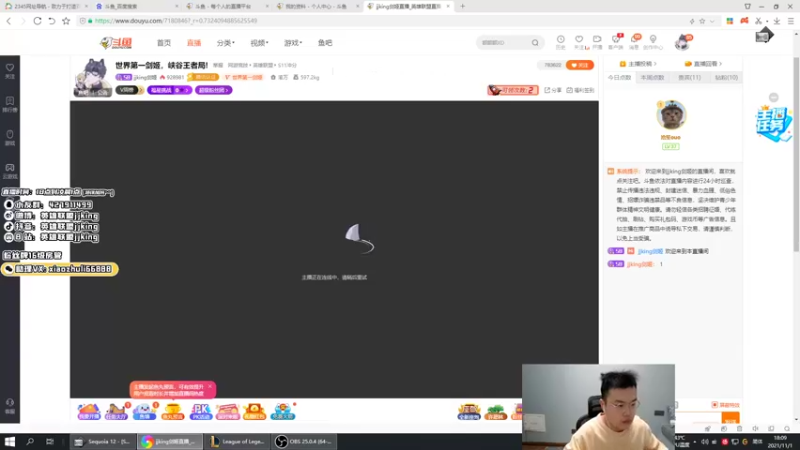The height and width of the screenshot is (450, 800).
Task: Click the gold trophy icon in bottom bar
Action: [x=172, y=411]
